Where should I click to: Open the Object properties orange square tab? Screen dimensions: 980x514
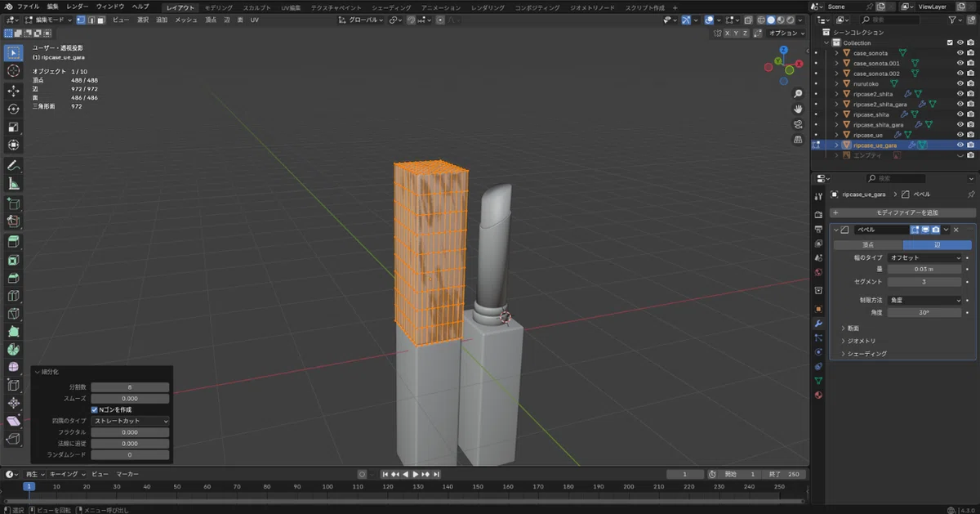point(818,309)
